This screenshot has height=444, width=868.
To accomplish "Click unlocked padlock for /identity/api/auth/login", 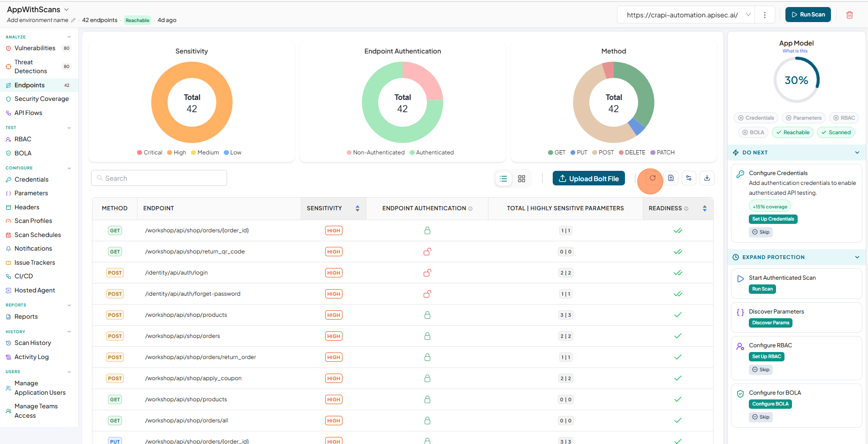I will point(427,273).
